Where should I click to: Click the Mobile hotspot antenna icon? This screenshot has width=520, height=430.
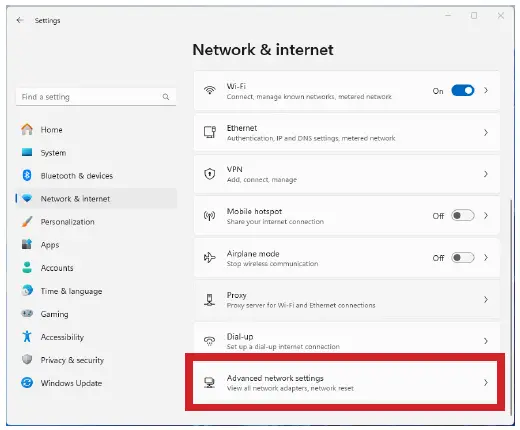coord(210,216)
